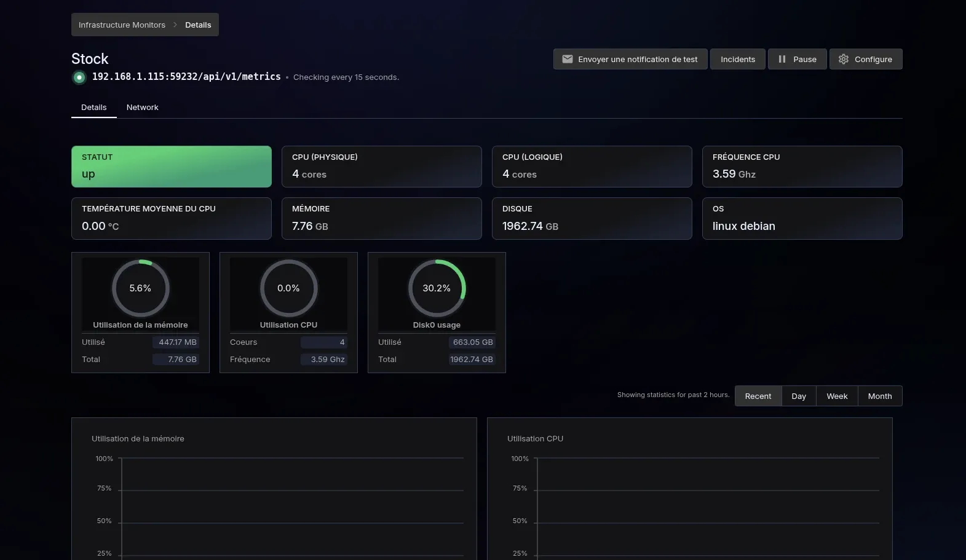Click the envelope icon for test notification
966x560 pixels.
tap(567, 59)
